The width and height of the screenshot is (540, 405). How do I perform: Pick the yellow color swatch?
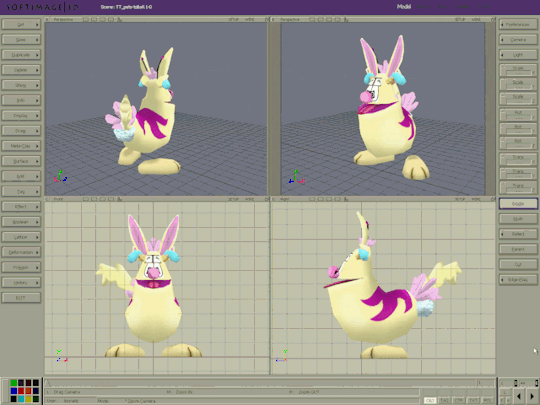(x=28, y=398)
